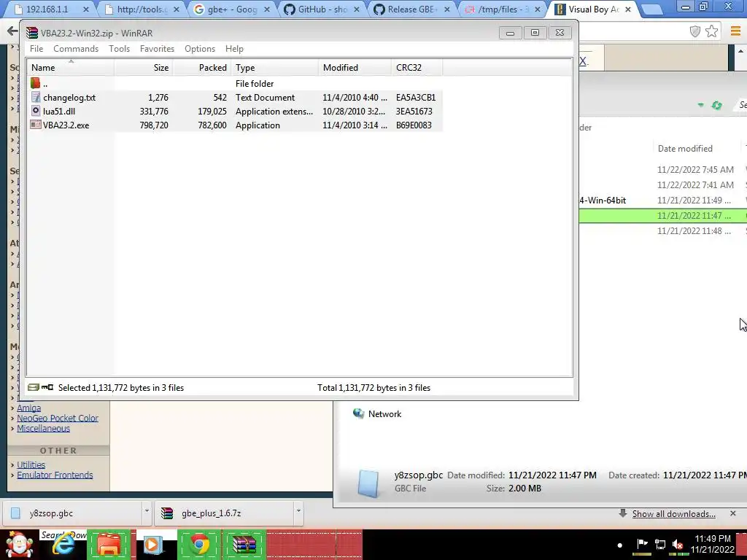Viewport: 747px width, 560px height.
Task: Click the taskbar clock showing 11:49 PM
Action: (x=712, y=543)
